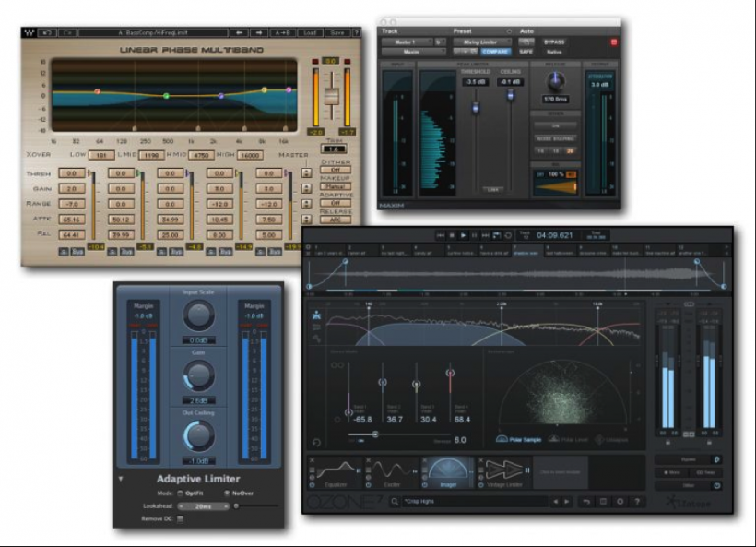Open the Adaptive setting in Linear Phase Multiband

click(x=335, y=203)
